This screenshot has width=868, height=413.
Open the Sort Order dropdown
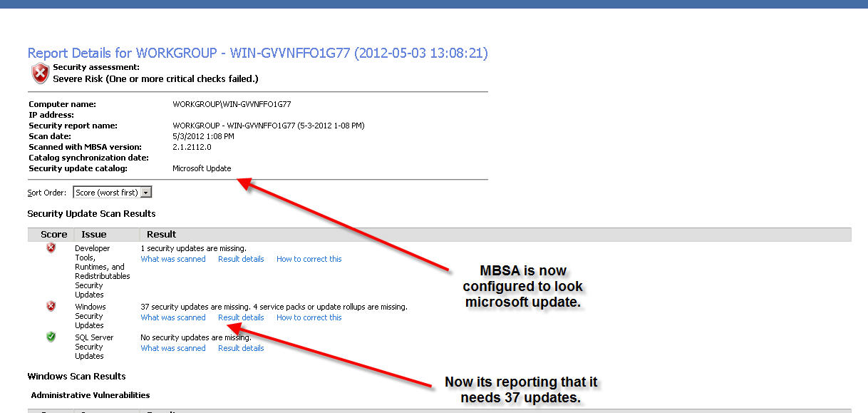pyautogui.click(x=113, y=193)
